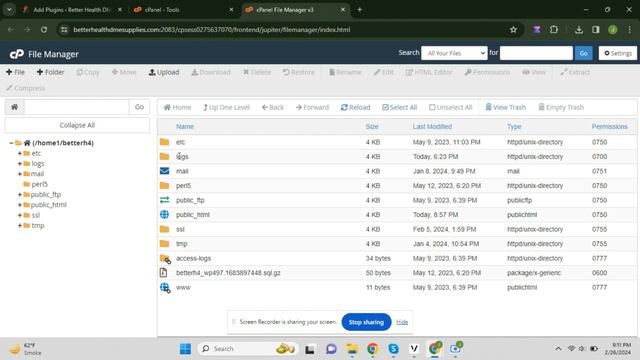This screenshot has width=640, height=360.
Task: Open Skype from the taskbar
Action: pos(393,349)
